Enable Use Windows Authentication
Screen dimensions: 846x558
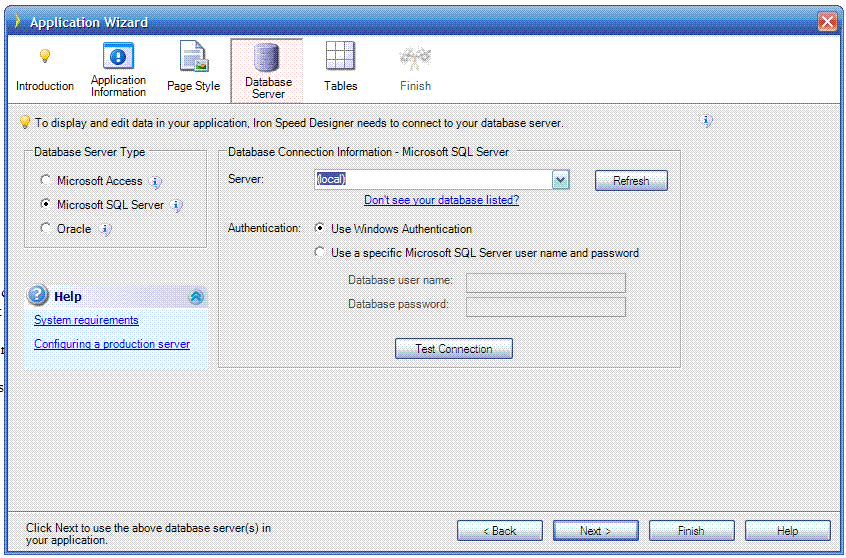[320, 228]
